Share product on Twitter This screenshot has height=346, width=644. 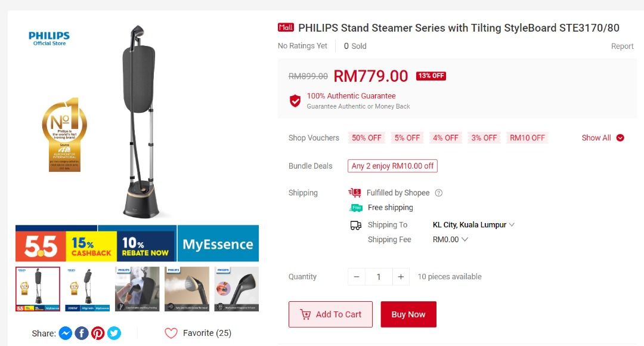[x=114, y=333]
